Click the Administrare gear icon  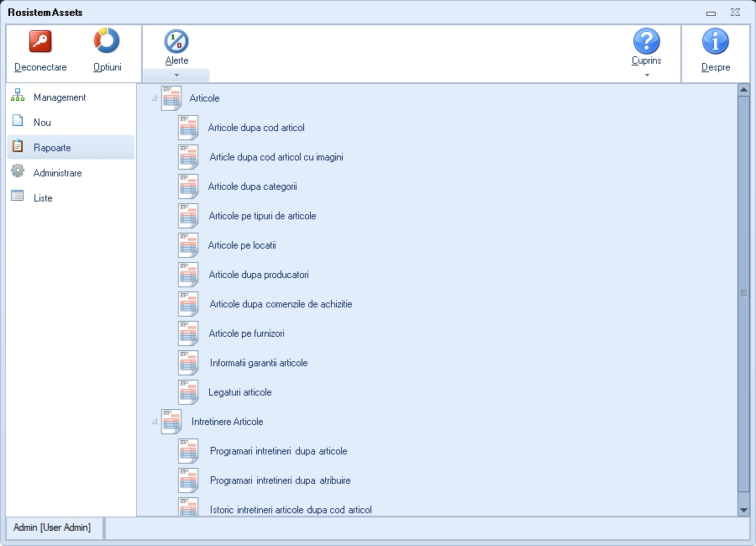[18, 172]
